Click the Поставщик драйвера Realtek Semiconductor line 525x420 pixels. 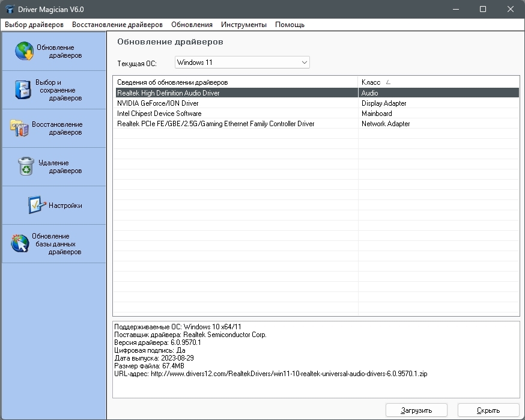click(190, 335)
